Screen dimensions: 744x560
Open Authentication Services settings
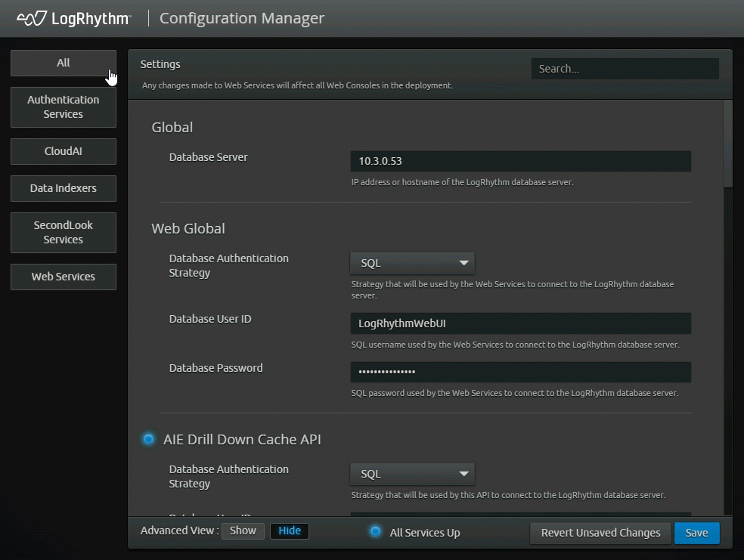tap(64, 107)
